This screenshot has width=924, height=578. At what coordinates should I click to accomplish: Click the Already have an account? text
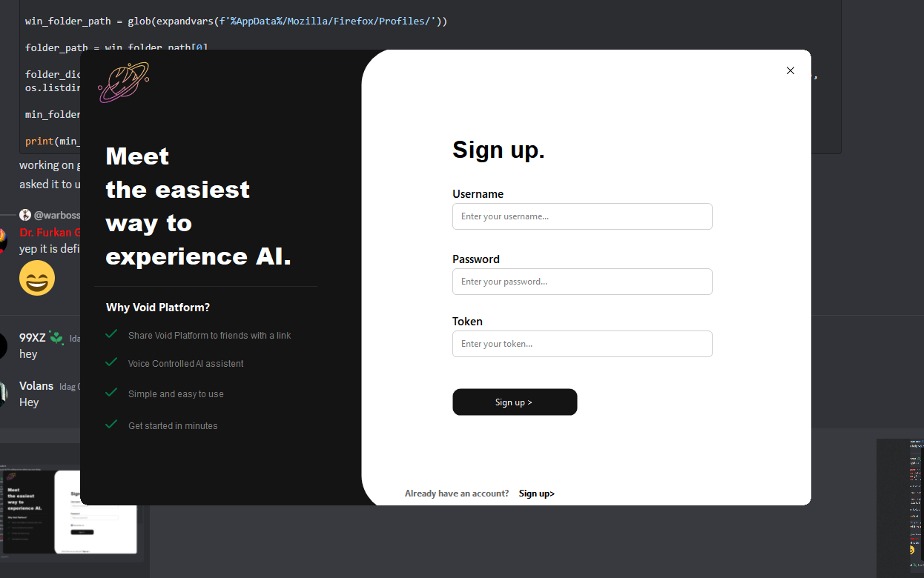[x=457, y=494]
